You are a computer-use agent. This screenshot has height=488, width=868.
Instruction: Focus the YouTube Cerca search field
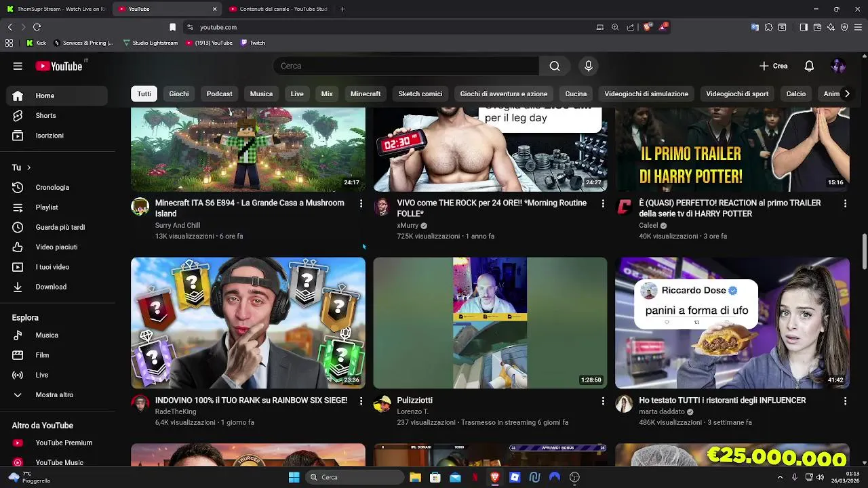click(x=406, y=66)
